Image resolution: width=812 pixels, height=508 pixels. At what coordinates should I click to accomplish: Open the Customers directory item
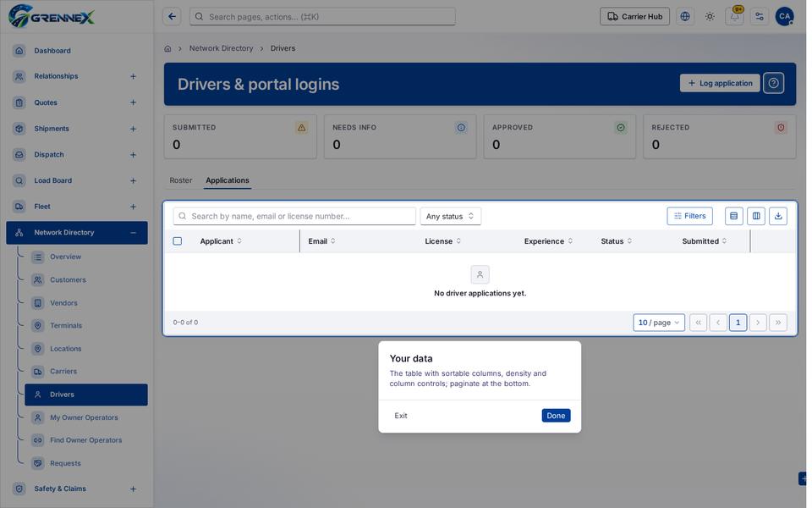(68, 280)
